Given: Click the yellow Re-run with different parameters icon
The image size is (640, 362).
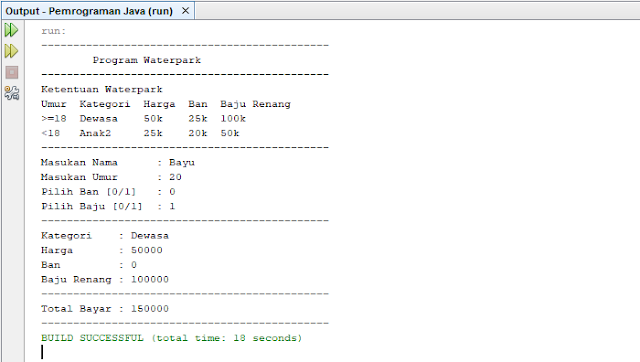Looking at the screenshot, I should 11,51.
